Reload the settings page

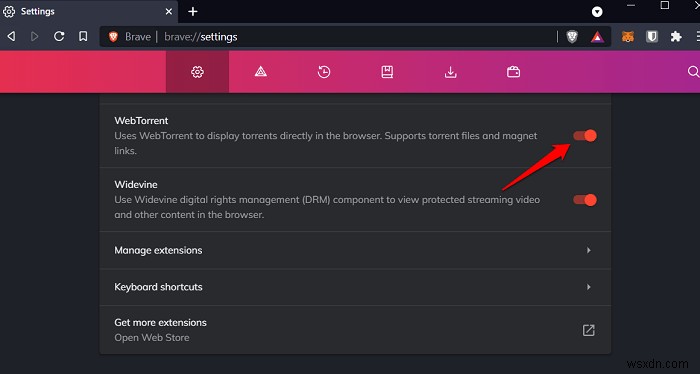pyautogui.click(x=59, y=36)
